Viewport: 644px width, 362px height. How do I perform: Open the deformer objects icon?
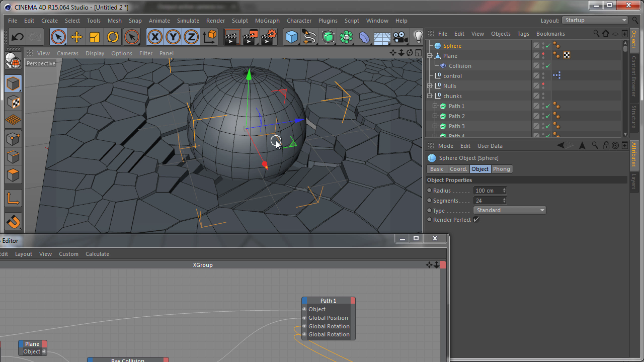tap(364, 37)
